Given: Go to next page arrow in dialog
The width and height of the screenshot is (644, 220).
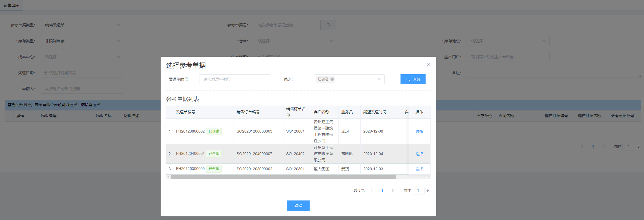Looking at the screenshot, I should tap(393, 191).
